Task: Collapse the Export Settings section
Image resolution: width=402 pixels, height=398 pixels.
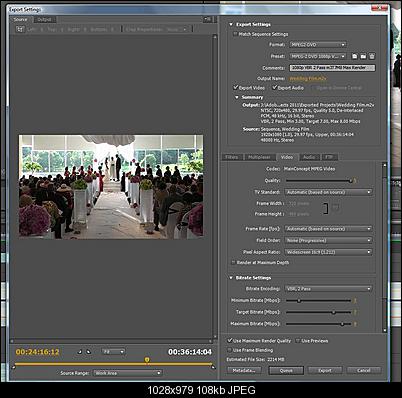Action: coord(231,24)
